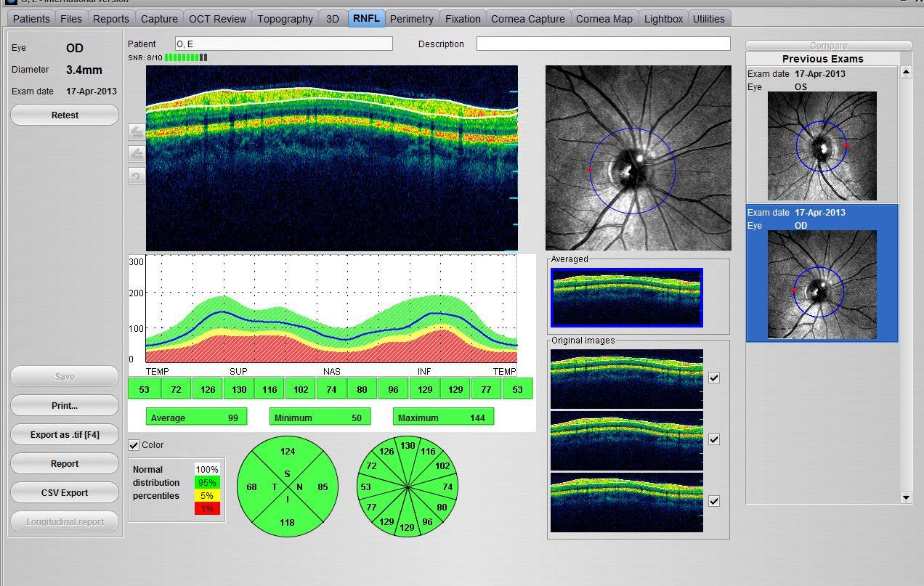
Task: Uncheck the top original image checkbox
Action: pyautogui.click(x=714, y=378)
